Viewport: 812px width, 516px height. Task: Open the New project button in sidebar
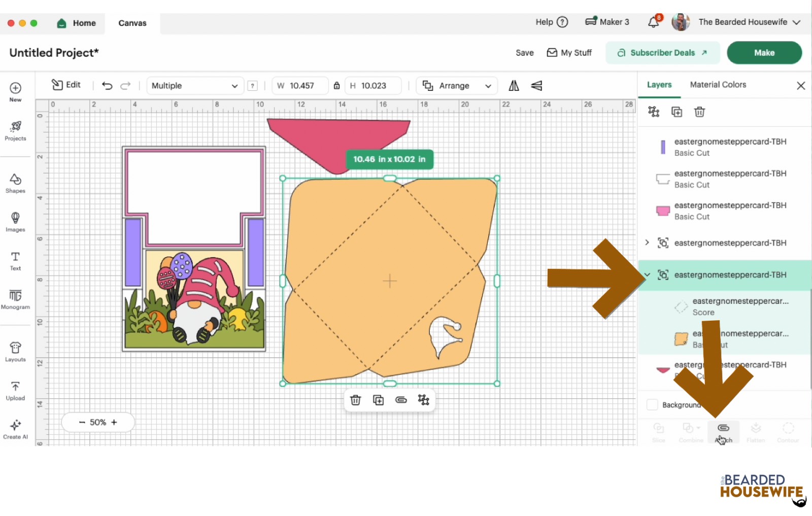click(15, 92)
